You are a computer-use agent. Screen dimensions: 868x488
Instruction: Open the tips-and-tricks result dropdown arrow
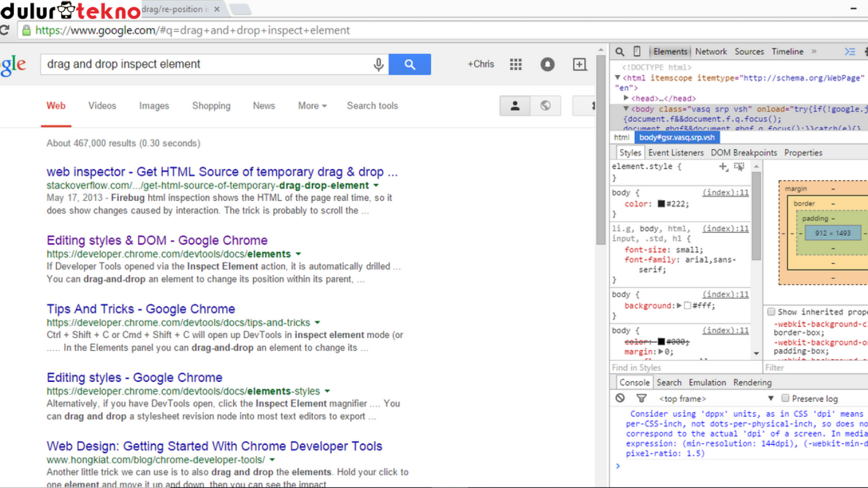[x=317, y=323]
